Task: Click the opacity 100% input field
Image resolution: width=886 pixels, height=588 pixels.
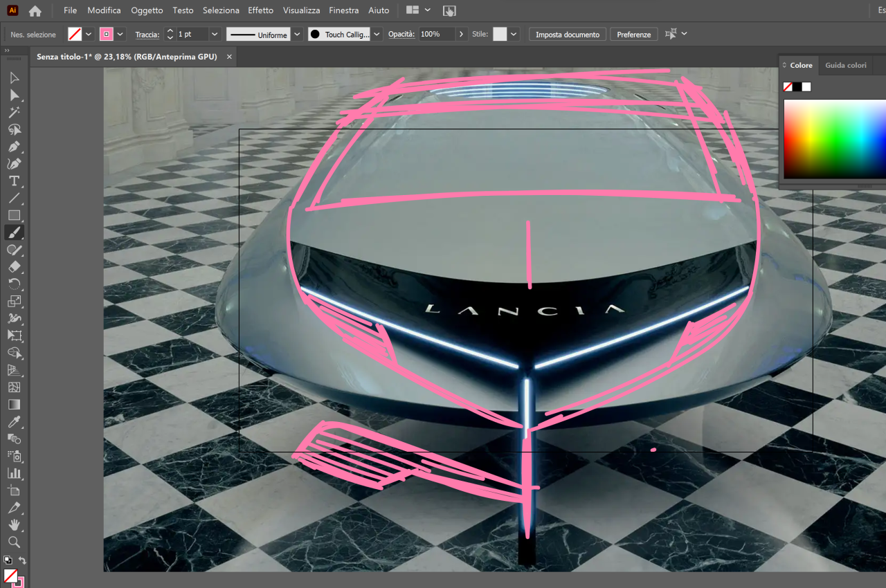Action: tap(437, 34)
